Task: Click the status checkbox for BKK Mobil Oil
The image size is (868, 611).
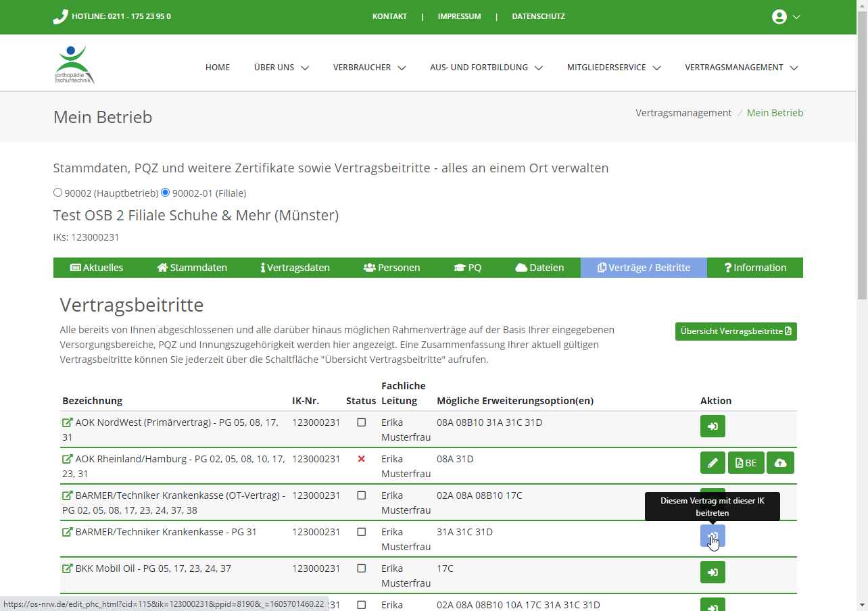Action: [361, 568]
